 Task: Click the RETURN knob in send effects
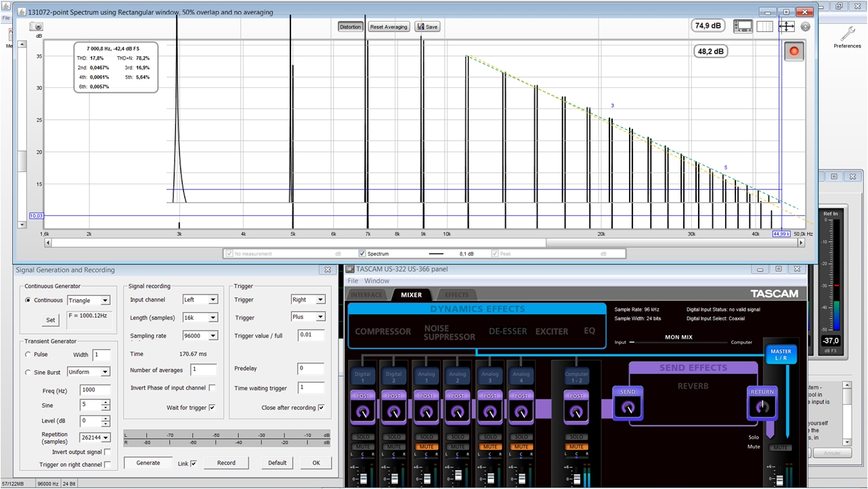[762, 407]
